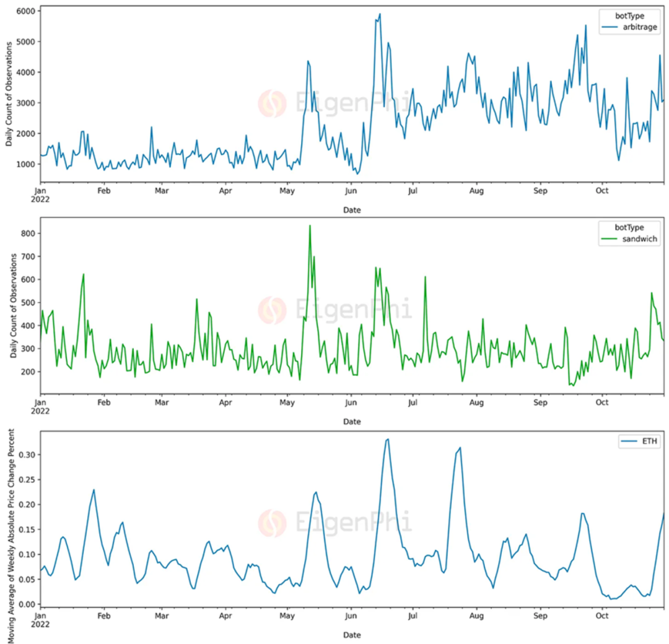Click the ETH legend line swatch
Screen dimensions: 669x644
click(x=629, y=441)
